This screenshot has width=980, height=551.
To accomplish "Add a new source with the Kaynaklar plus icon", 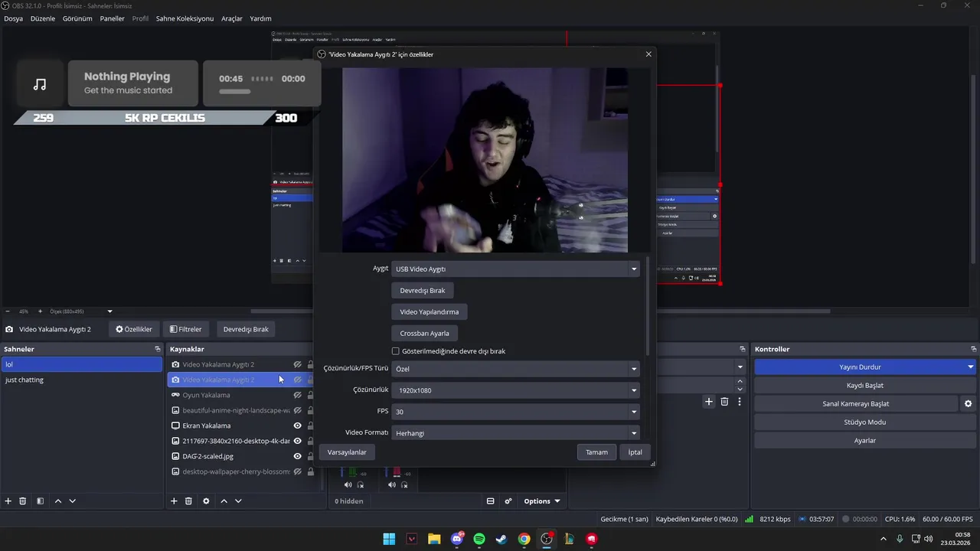I will pos(174,501).
